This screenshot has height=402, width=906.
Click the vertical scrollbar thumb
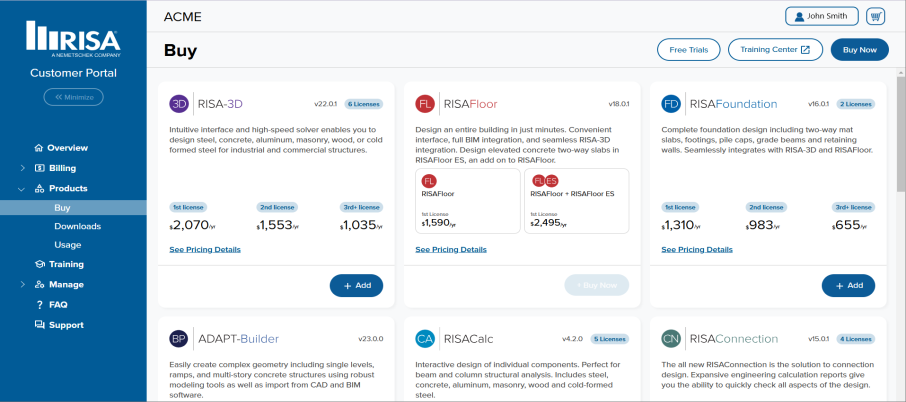[901, 133]
